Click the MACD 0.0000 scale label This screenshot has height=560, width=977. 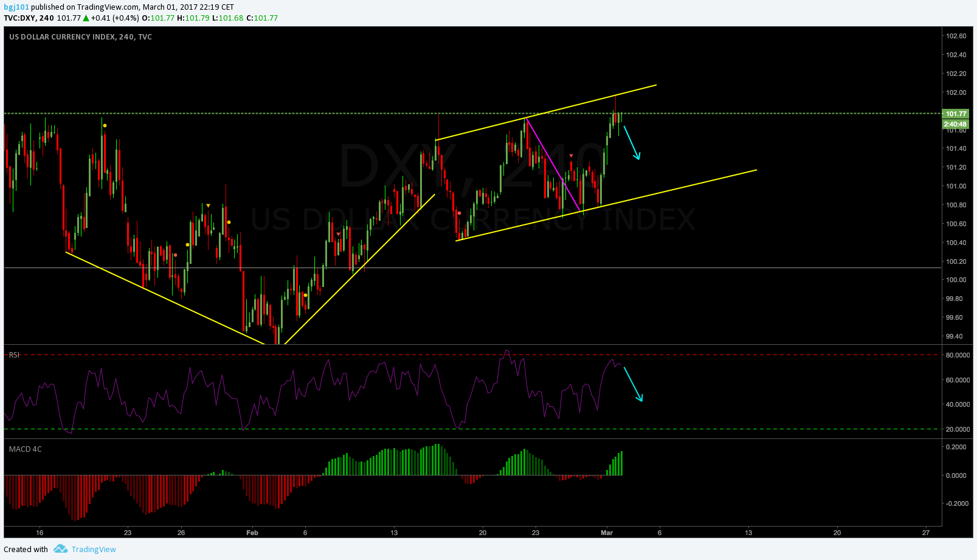click(957, 475)
